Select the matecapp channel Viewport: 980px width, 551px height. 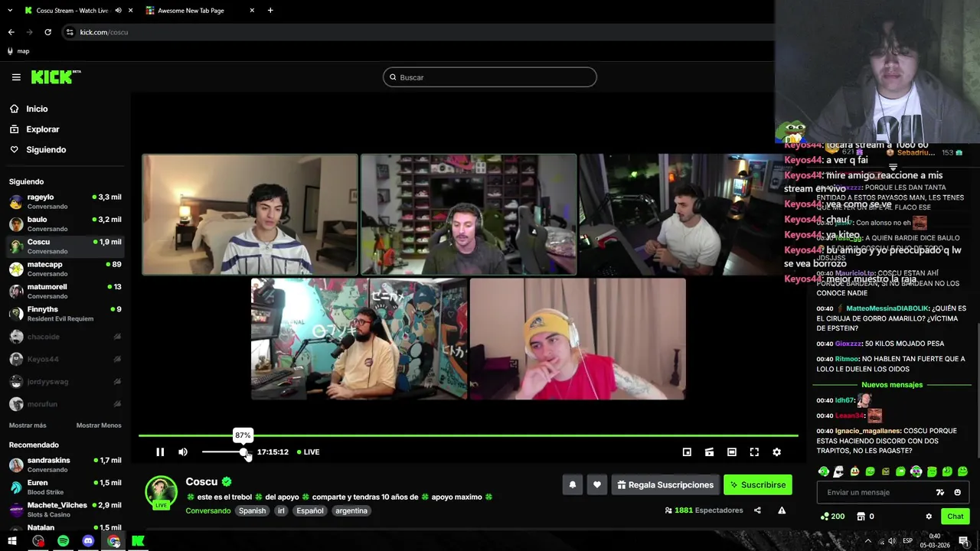click(x=65, y=269)
